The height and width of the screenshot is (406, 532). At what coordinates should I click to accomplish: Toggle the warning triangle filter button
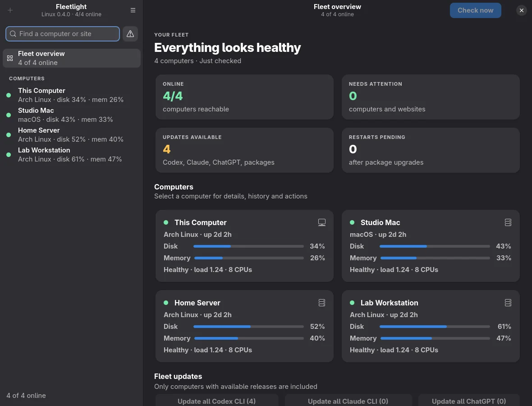[130, 33]
